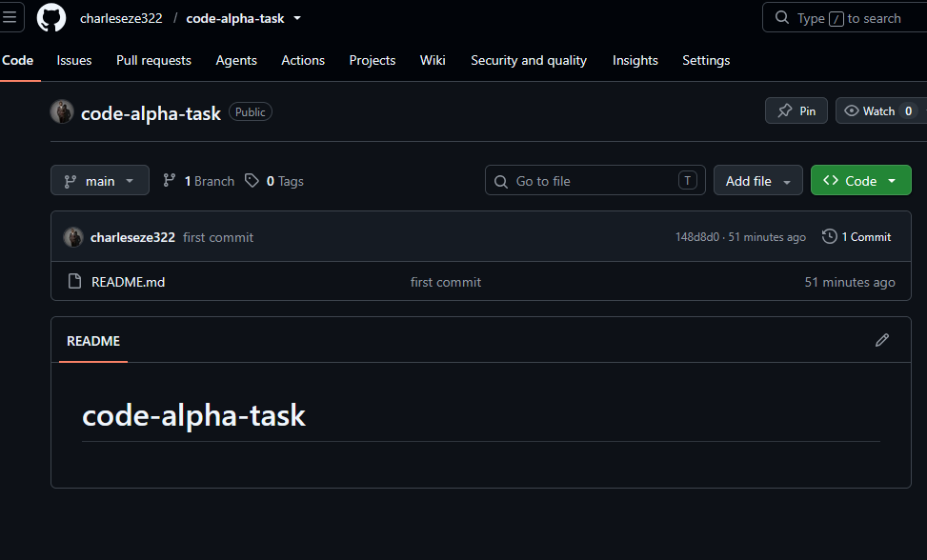Viewport: 927px width, 560px height.
Task: Click the code-alpha-task README heading
Action: (193, 415)
